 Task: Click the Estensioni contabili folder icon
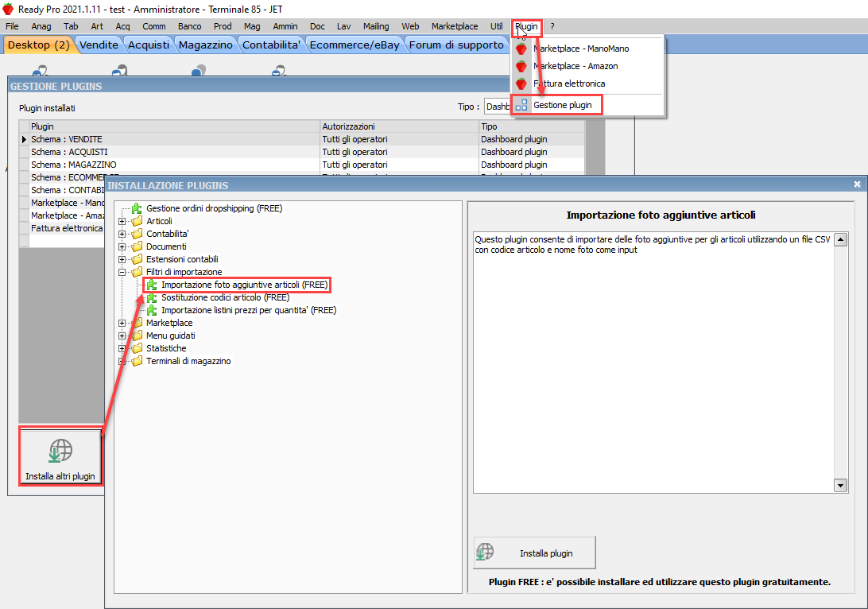point(137,260)
